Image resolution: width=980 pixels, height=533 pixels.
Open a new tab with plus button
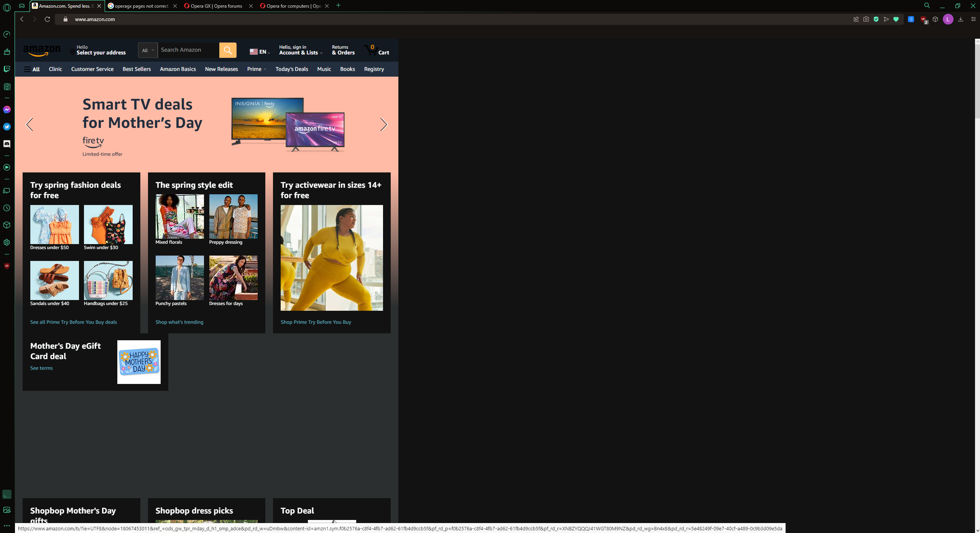338,5
